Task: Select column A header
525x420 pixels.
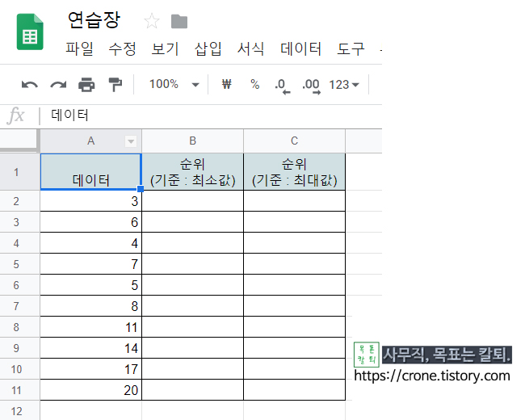Action: 90,141
